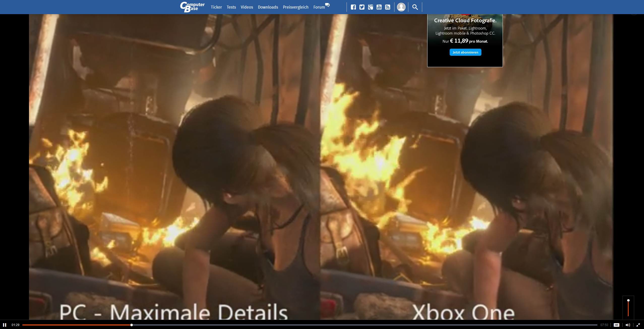The image size is (644, 329).
Task: Click the Jetzt abonnieren ad button
Action: point(465,52)
